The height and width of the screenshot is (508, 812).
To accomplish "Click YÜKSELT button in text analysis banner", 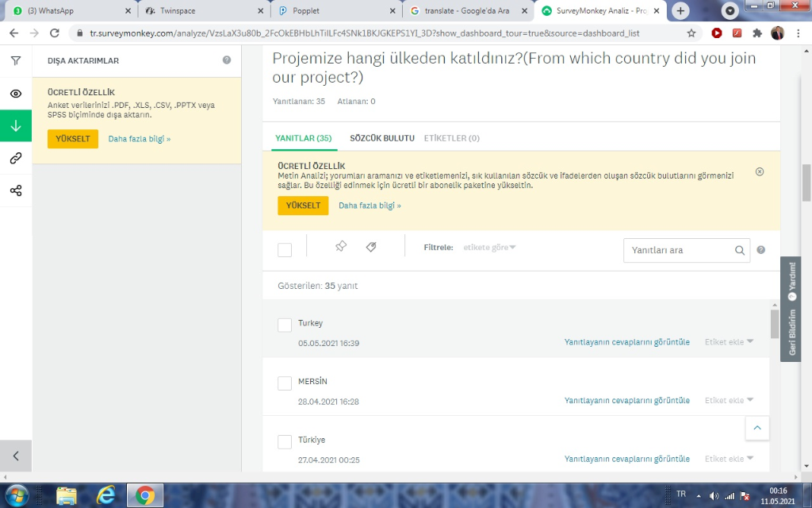I will pyautogui.click(x=303, y=206).
